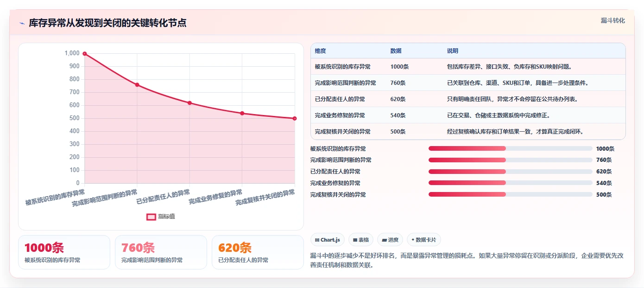
Task: Select the 620 data point on the chart line
Action: pos(189,103)
